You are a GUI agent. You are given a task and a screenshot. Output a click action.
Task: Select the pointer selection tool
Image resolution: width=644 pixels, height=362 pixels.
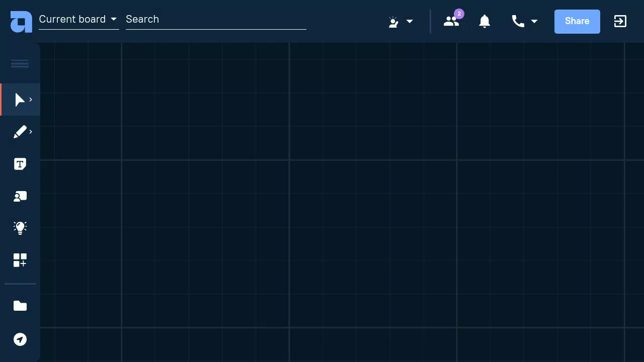(19, 100)
